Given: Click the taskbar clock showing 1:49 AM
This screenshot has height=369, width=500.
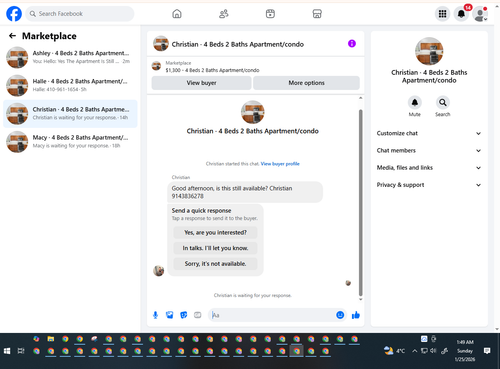Looking at the screenshot, I should (465, 351).
